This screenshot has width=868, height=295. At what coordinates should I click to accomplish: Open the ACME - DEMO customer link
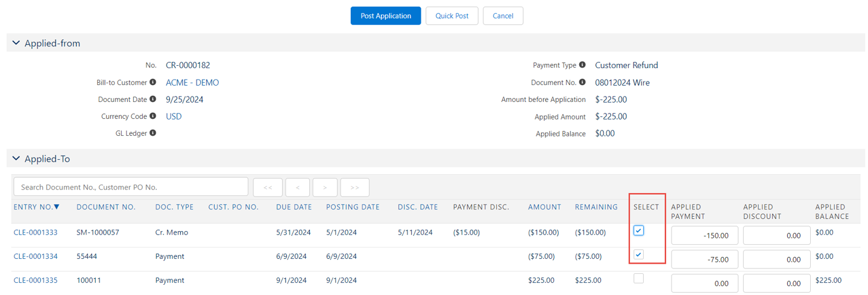point(192,83)
